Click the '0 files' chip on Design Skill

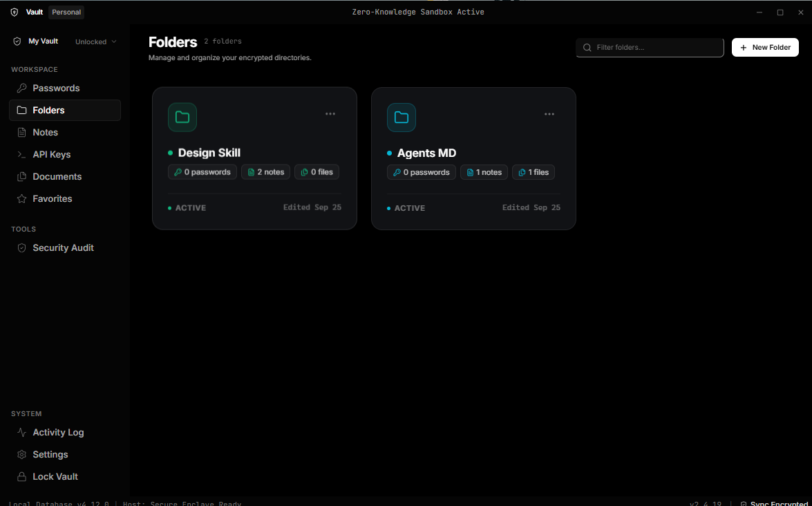coord(317,172)
